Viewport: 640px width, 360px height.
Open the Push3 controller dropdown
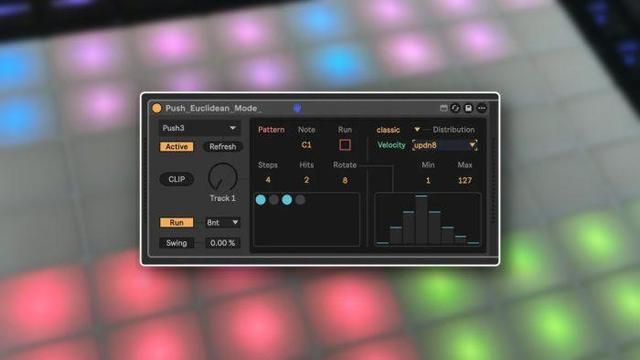tap(200, 128)
